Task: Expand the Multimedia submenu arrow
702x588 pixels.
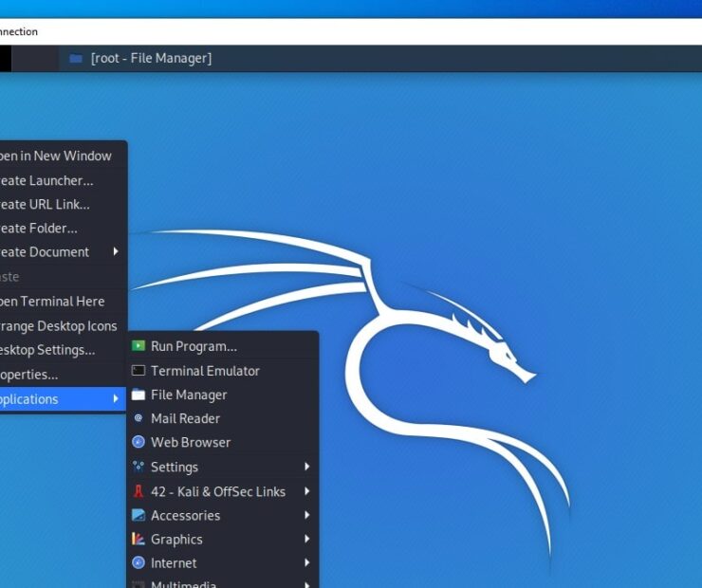Action: [x=307, y=584]
